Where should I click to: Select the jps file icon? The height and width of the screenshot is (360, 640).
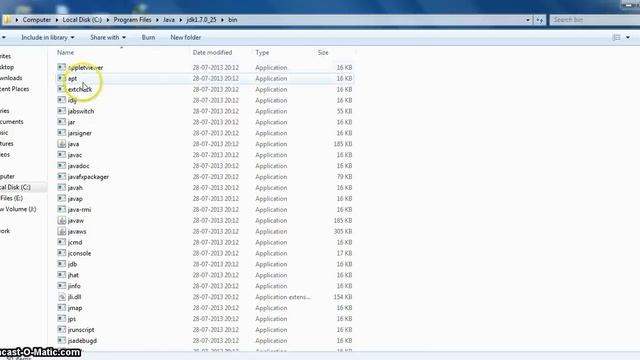click(x=62, y=319)
